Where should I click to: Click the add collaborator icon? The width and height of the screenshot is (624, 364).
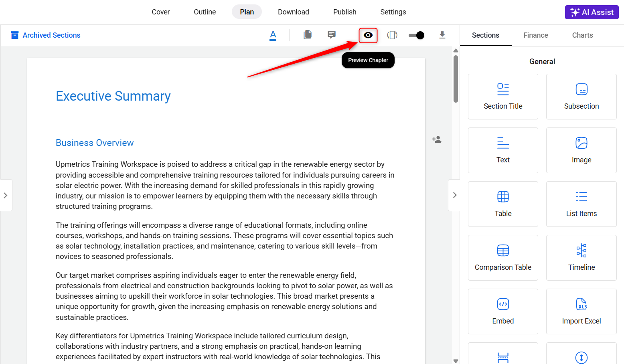[x=437, y=140]
